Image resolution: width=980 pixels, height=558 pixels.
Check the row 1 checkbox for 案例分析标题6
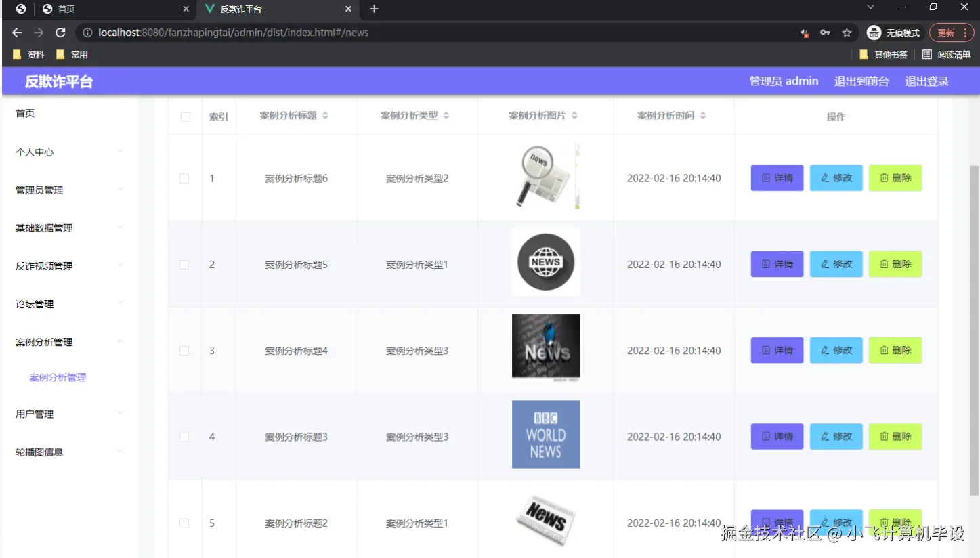(184, 178)
